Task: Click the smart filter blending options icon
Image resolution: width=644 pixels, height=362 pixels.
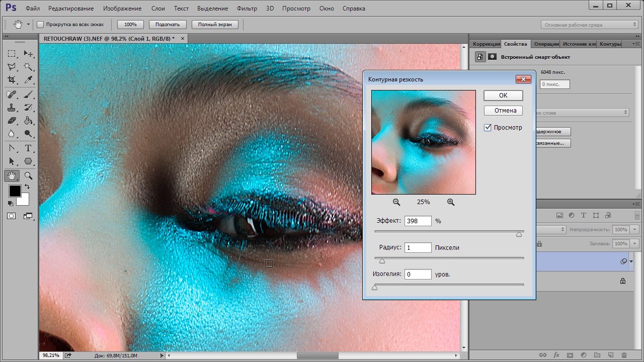Action: click(x=624, y=261)
